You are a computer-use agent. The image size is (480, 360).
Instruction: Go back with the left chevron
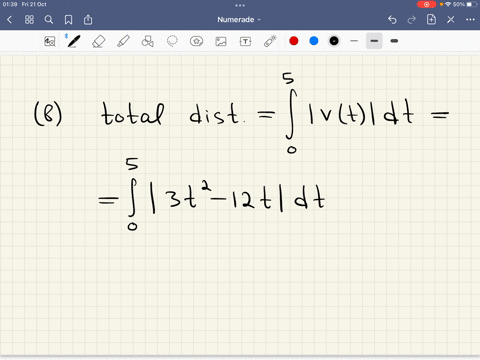9,20
